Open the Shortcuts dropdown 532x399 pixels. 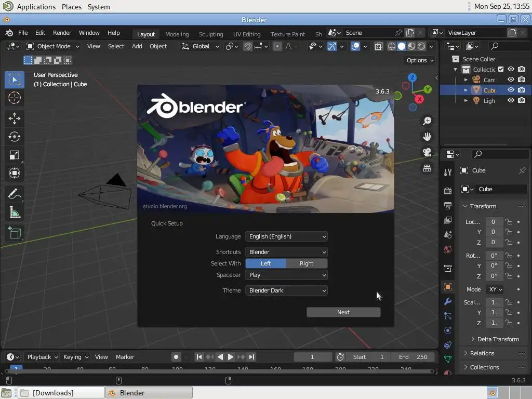(x=286, y=252)
